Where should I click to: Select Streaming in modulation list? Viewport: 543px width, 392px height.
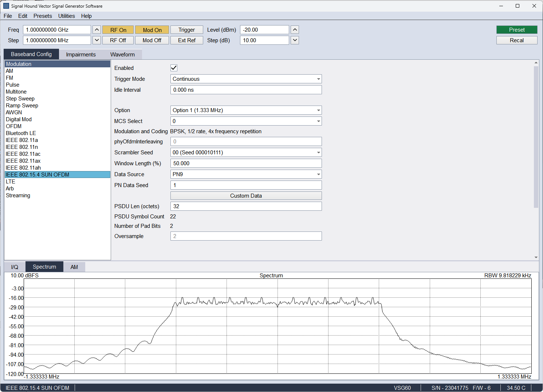[58, 195]
